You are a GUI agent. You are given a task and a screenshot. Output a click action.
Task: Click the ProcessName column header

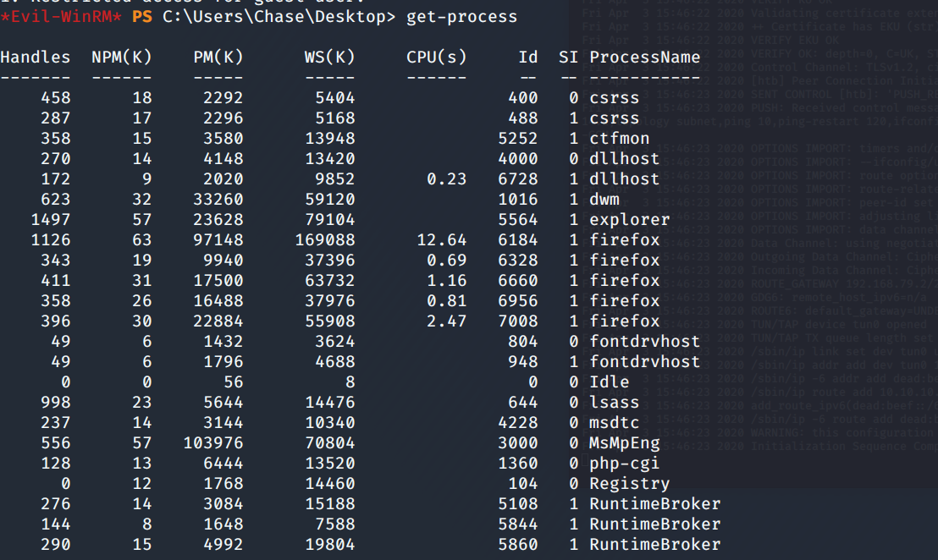644,58
